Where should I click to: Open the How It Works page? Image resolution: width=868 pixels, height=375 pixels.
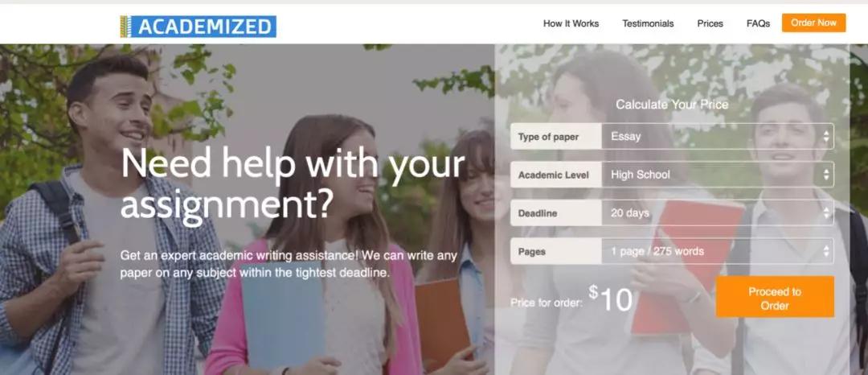tap(571, 23)
